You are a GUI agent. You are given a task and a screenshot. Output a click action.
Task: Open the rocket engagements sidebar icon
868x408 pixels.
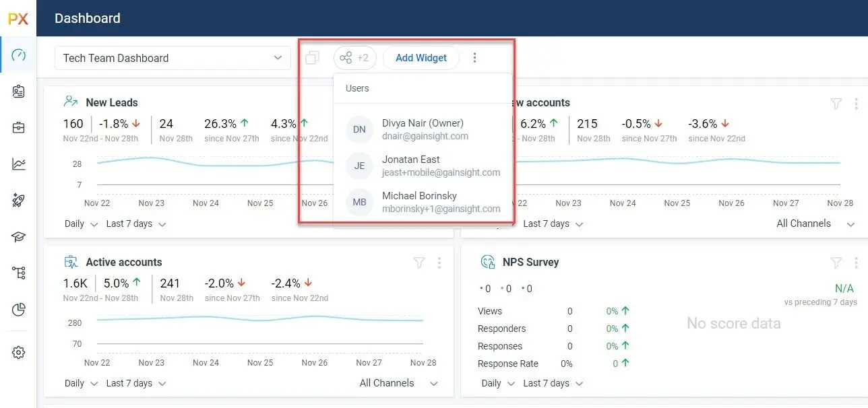(x=18, y=200)
